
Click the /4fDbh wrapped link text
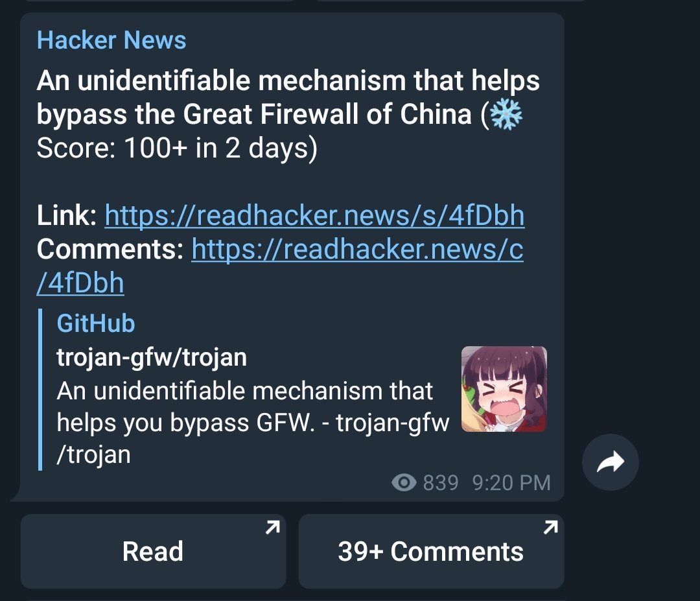click(80, 283)
